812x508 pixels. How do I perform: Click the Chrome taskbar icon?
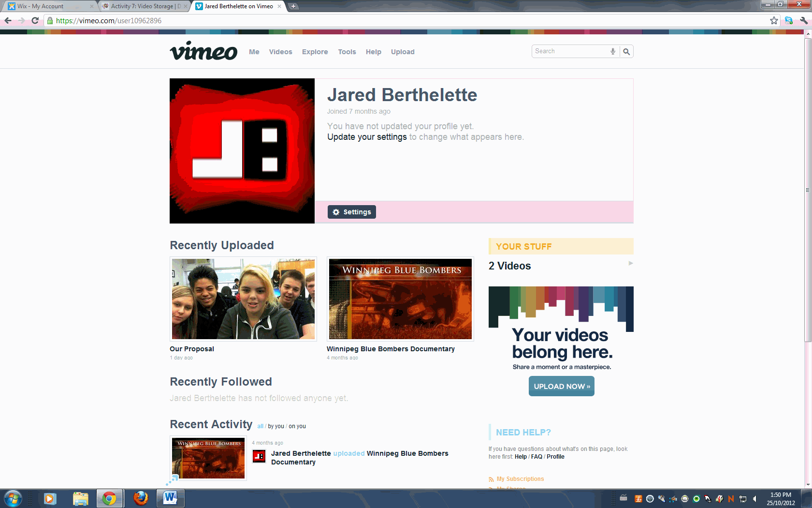point(109,498)
